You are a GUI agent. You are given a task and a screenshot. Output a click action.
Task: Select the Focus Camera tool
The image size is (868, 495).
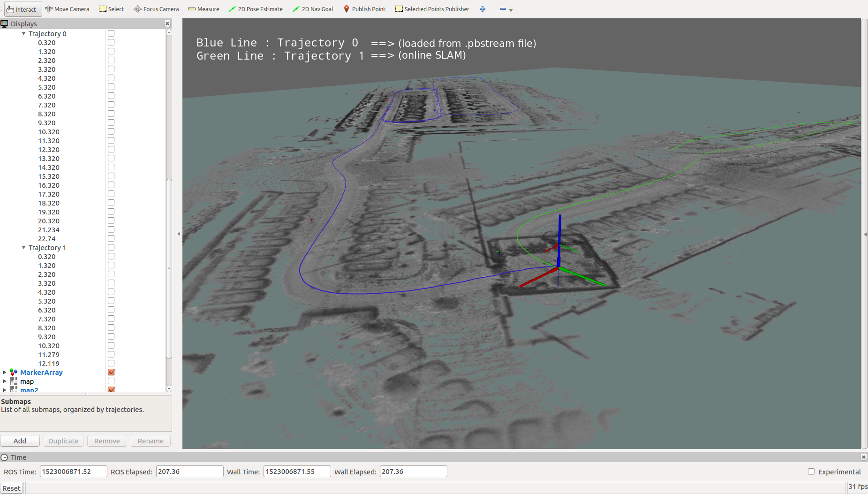pos(156,9)
